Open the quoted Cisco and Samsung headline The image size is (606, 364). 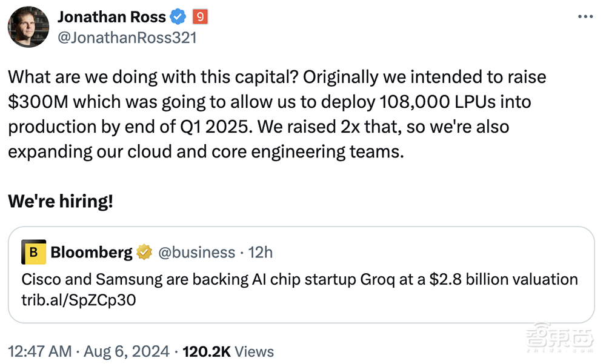click(x=299, y=279)
